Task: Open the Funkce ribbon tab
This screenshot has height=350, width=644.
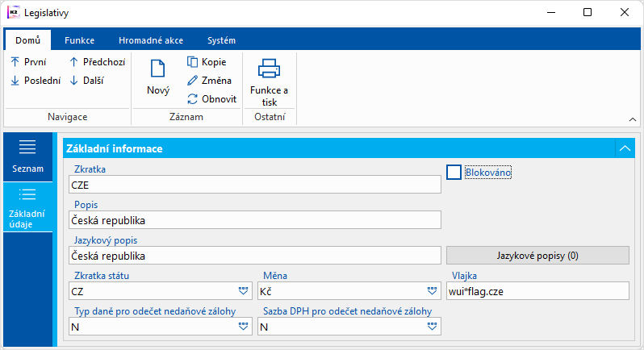Action: (x=79, y=40)
